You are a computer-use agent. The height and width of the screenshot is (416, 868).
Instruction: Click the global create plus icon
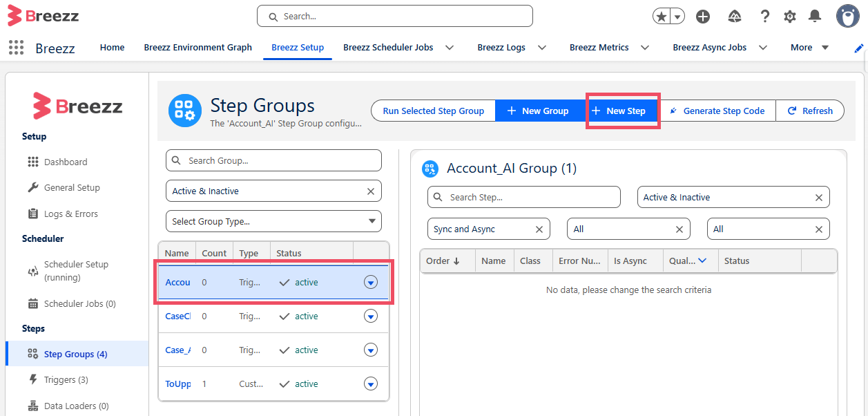(703, 17)
